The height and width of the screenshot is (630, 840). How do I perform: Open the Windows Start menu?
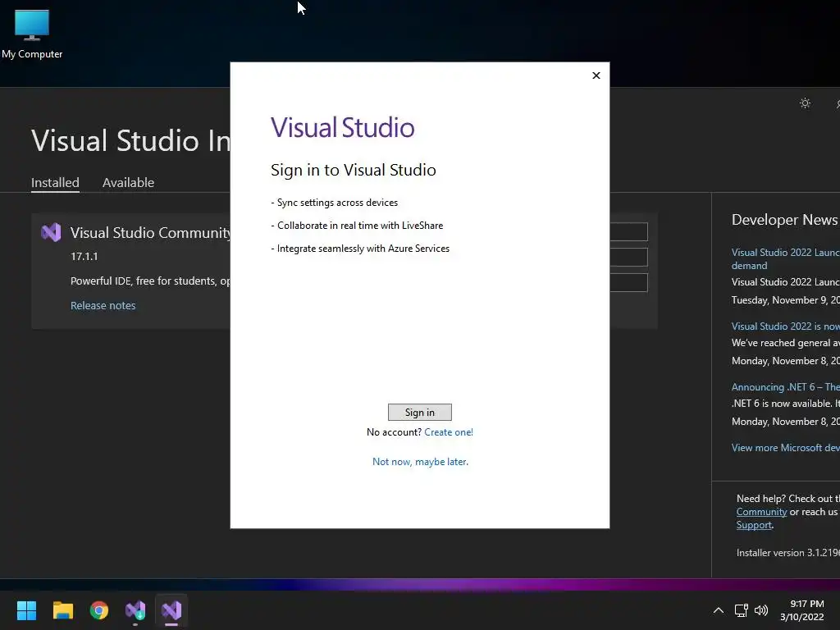[26, 610]
